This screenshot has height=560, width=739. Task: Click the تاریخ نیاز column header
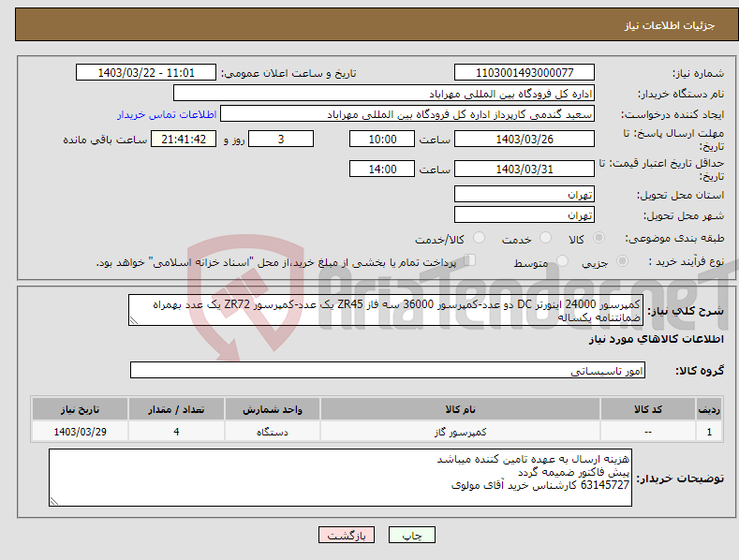pos(81,409)
